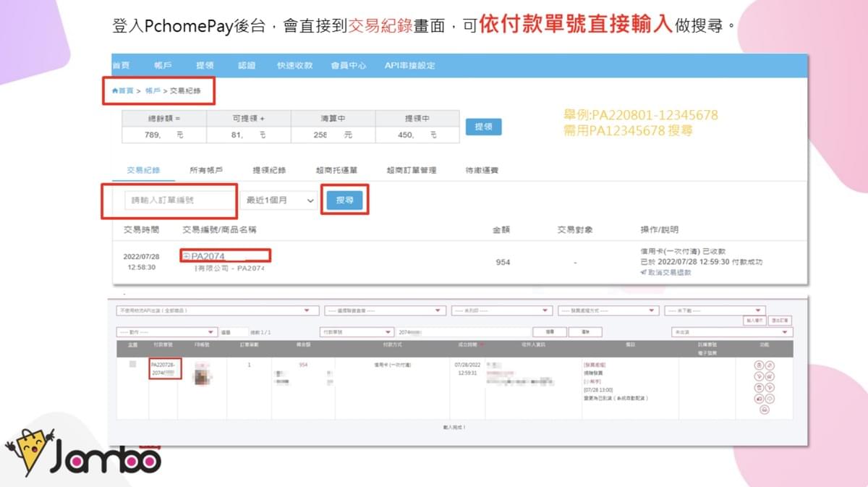Open the 認證 menu in top navigation

(x=247, y=65)
